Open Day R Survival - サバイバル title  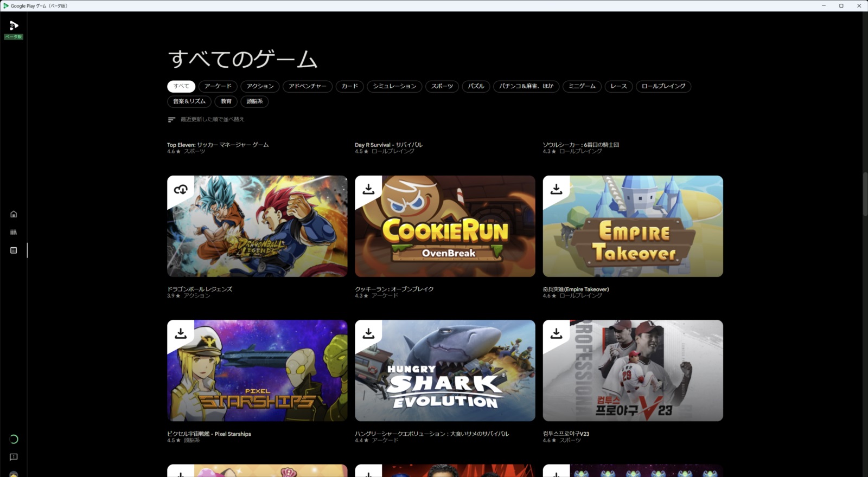tap(388, 145)
